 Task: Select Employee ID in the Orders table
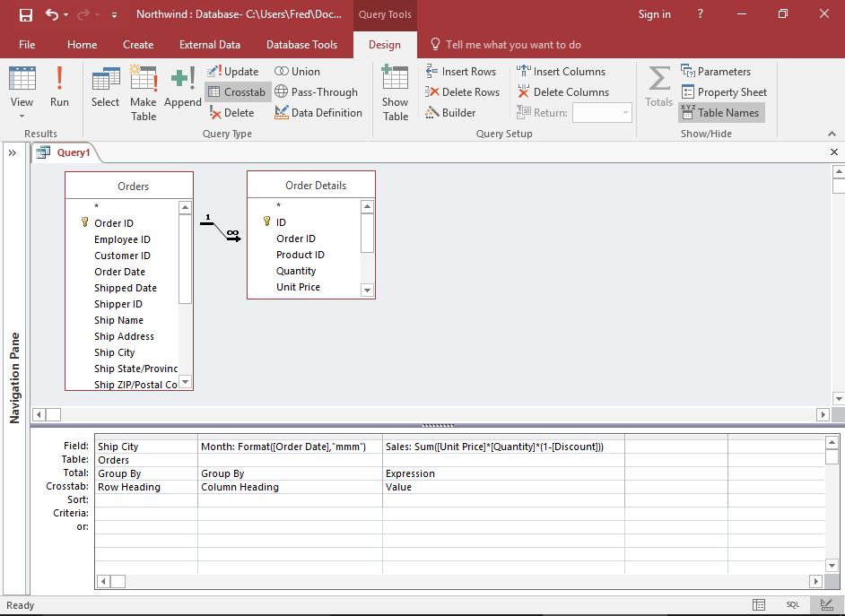122,239
